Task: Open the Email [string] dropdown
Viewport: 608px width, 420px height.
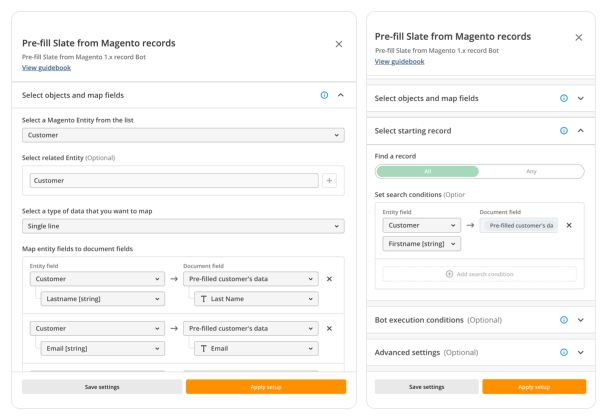Action: pos(103,349)
